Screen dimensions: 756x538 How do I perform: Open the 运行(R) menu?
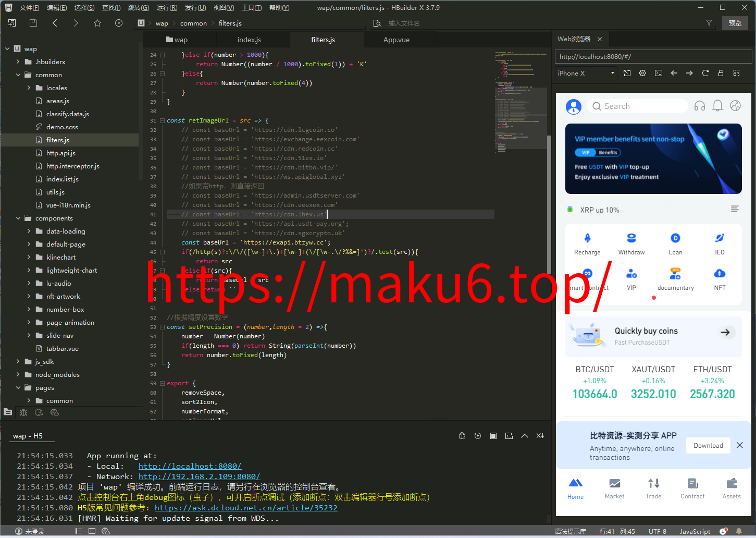pyautogui.click(x=167, y=7)
